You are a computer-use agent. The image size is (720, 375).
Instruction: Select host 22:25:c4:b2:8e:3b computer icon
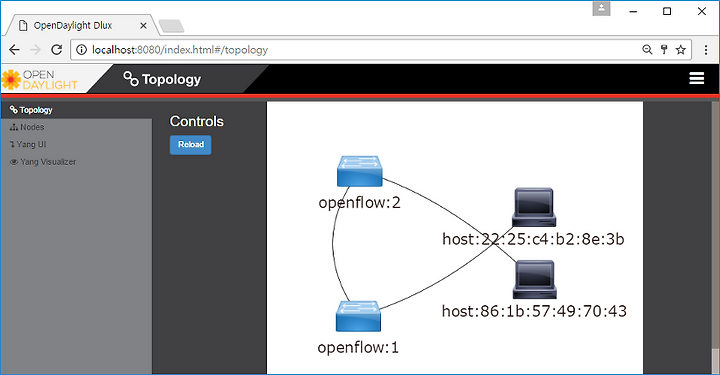point(534,207)
